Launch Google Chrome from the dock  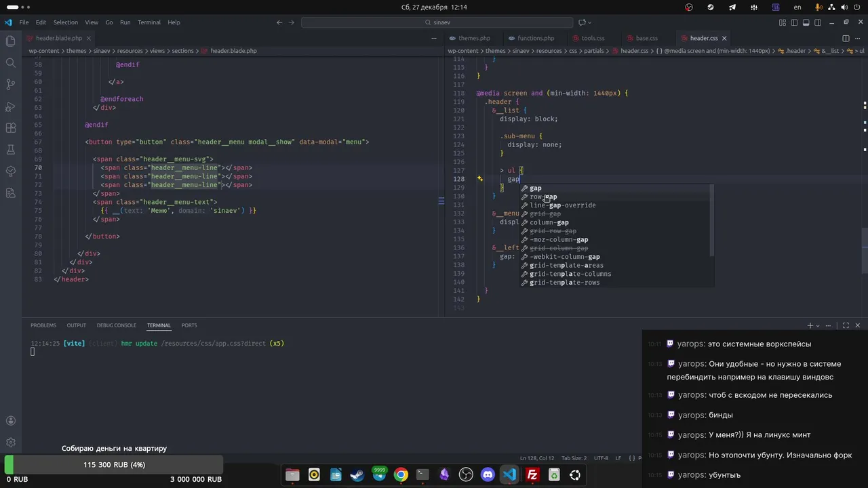401,475
